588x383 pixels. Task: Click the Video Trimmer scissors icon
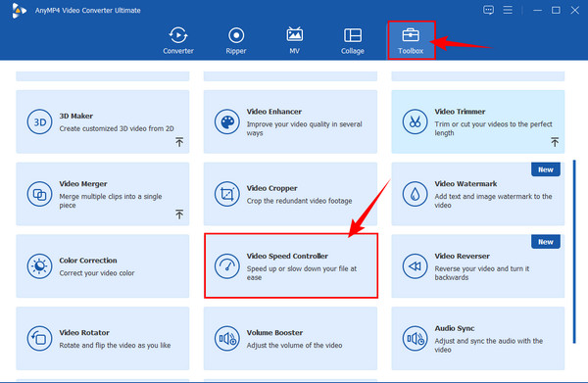[x=415, y=121]
